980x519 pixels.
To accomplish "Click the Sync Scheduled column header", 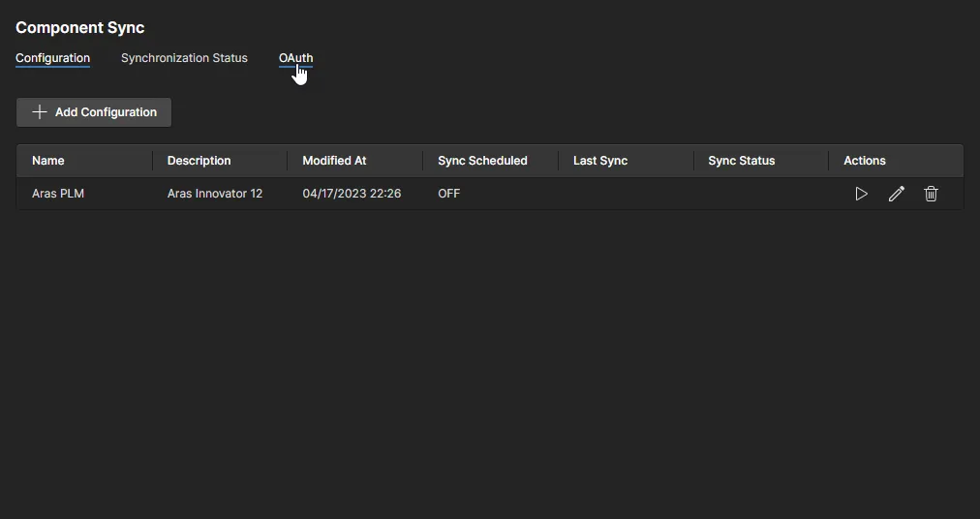I will point(482,161).
